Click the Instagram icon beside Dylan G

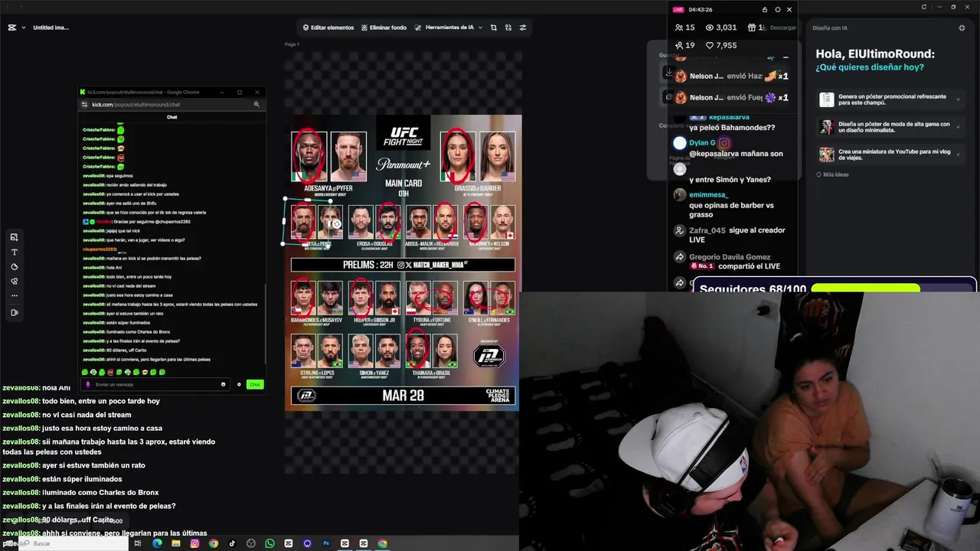pos(724,143)
